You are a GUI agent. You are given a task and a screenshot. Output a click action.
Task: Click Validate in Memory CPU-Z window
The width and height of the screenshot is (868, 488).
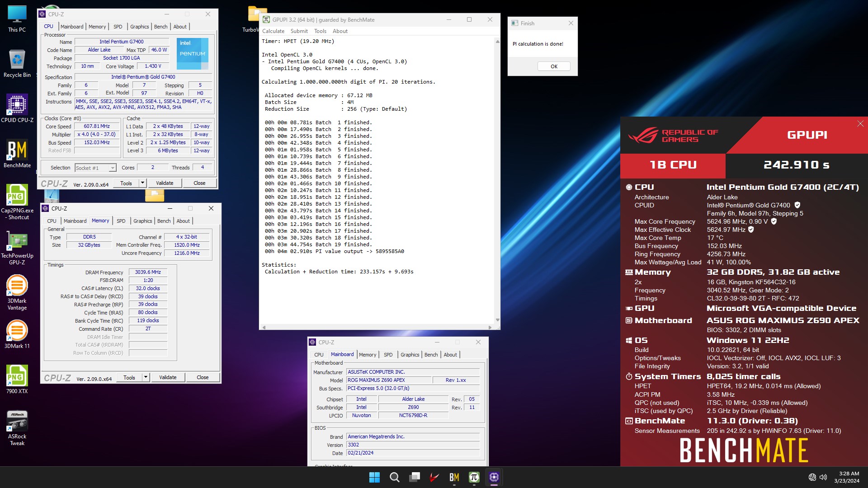tap(168, 377)
